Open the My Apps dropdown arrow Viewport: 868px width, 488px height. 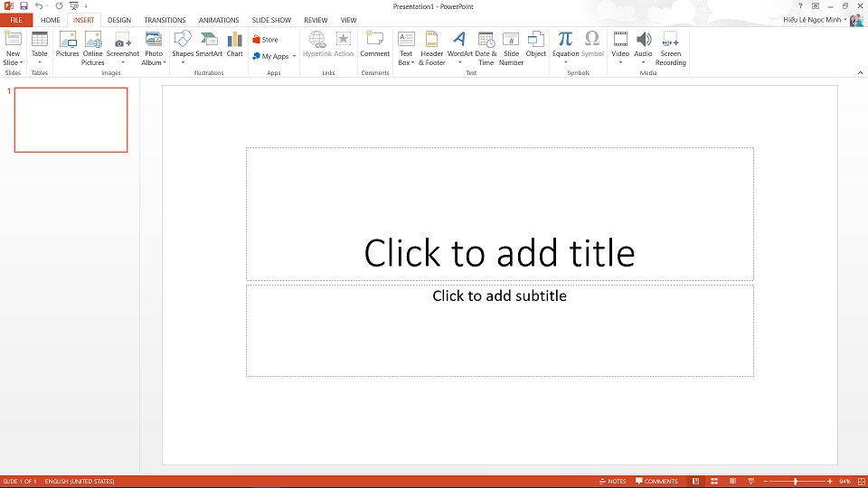[x=294, y=56]
